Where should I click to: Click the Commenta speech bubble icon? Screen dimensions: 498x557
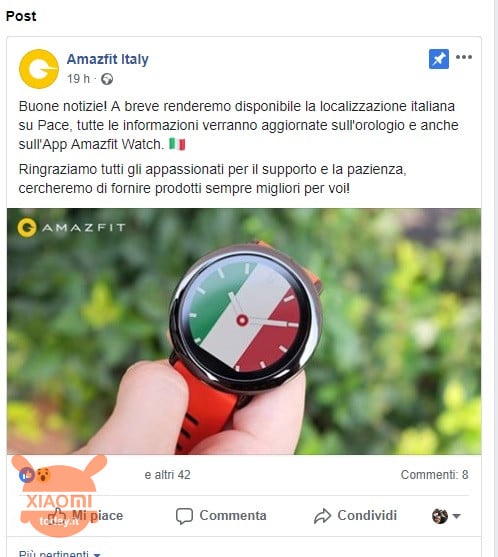184,516
